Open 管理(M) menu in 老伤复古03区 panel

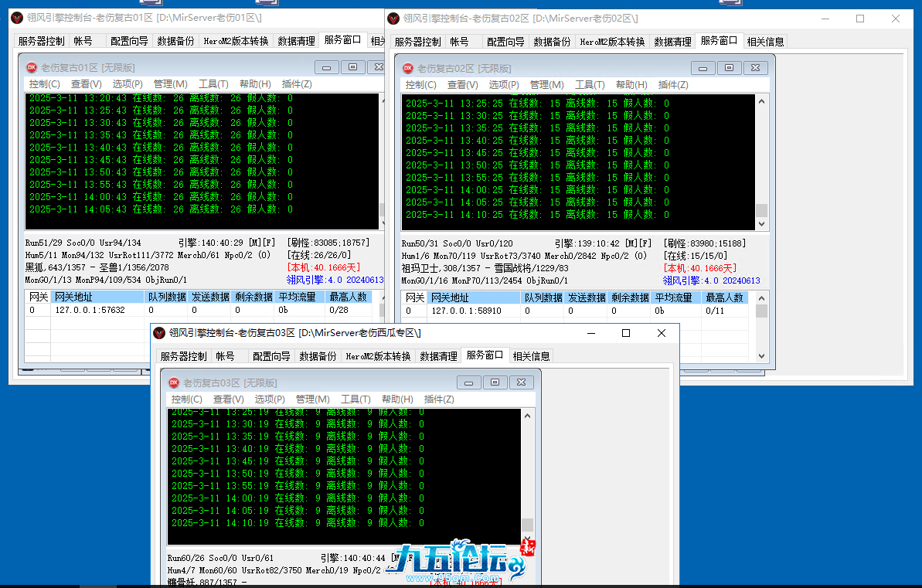(313, 399)
